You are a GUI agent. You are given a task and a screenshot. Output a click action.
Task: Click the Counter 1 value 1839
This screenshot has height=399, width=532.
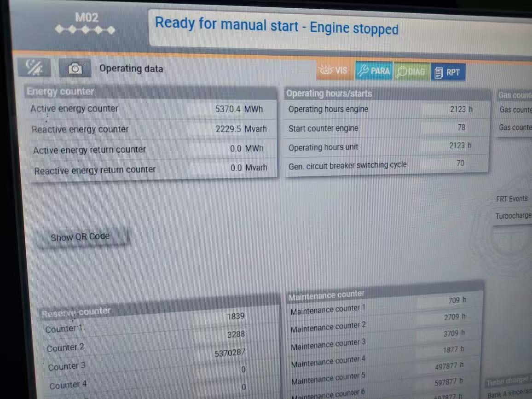(x=235, y=317)
